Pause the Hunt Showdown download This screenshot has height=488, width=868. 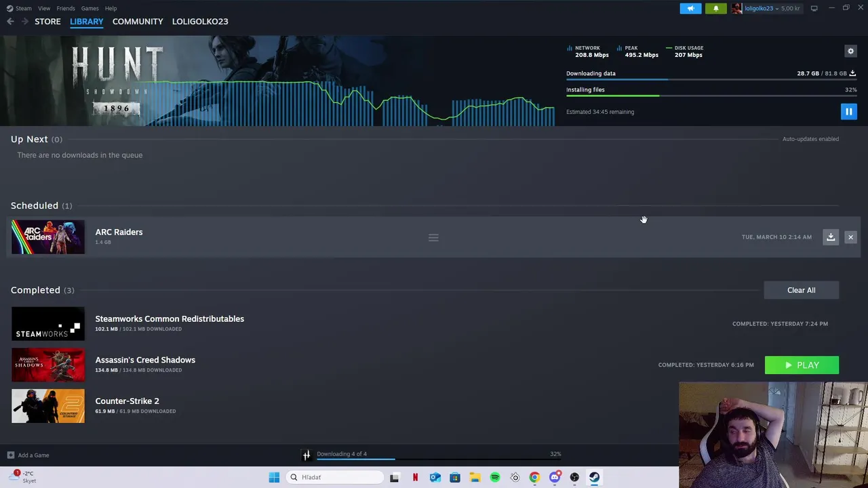(x=848, y=112)
